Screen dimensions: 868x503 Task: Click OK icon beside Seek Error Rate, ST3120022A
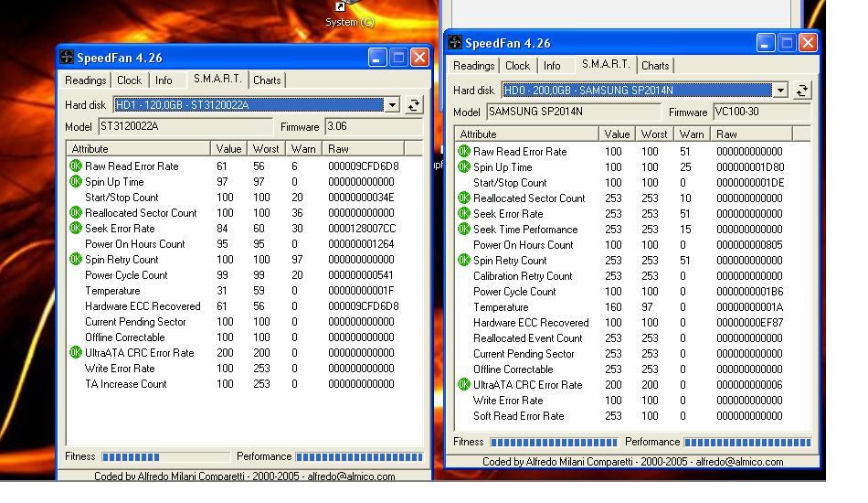[x=75, y=228]
